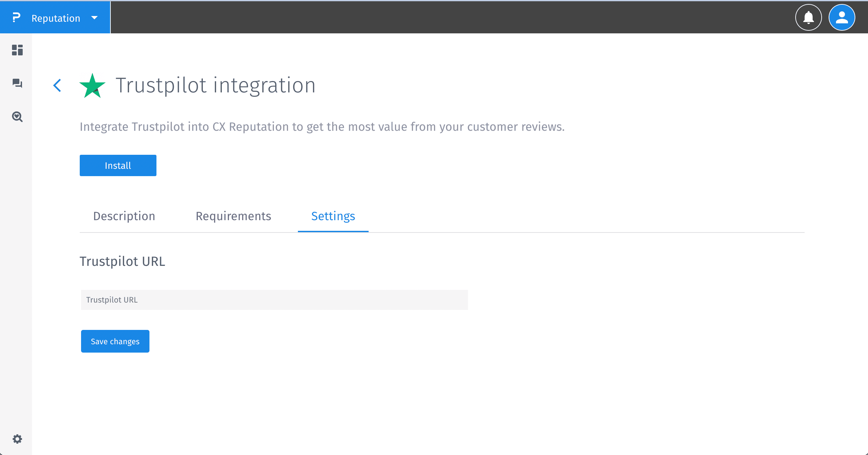Switch to the Requirements tab
868x455 pixels.
pos(233,216)
